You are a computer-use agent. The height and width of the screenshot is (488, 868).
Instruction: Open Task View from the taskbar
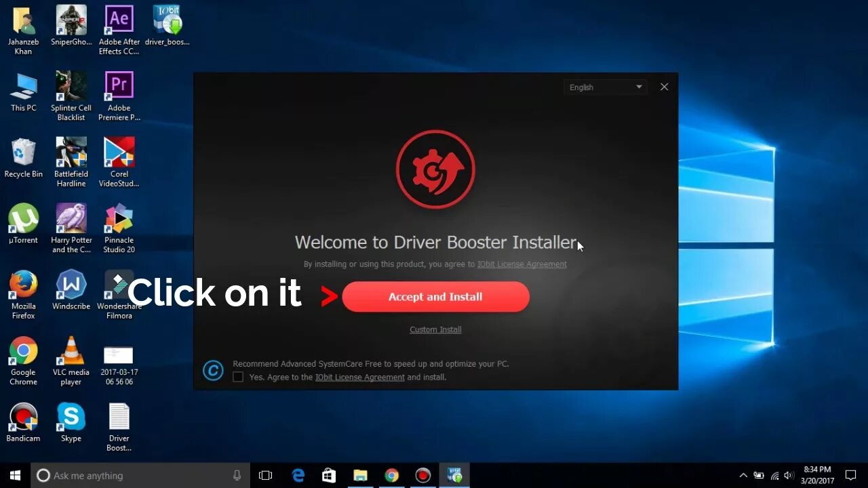pos(266,475)
